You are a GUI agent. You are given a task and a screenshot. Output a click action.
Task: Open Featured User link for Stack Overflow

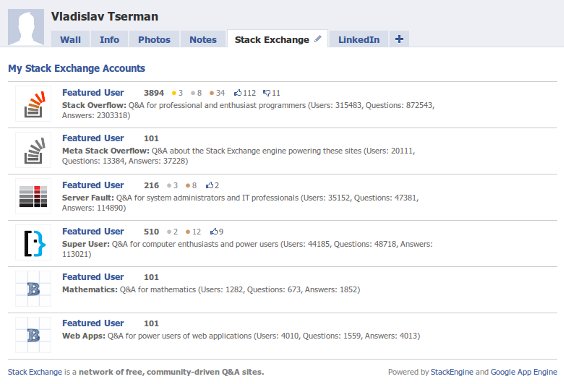93,93
